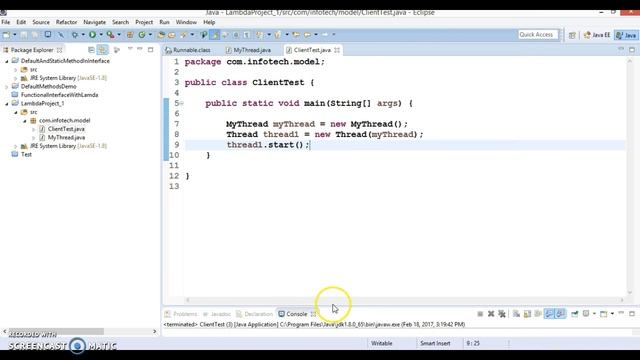Click the Quick Access search field
640x360 pixels.
538,35
